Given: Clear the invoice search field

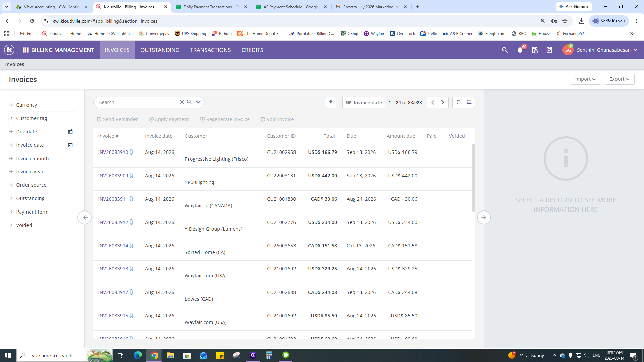Looking at the screenshot, I should (x=182, y=102).
